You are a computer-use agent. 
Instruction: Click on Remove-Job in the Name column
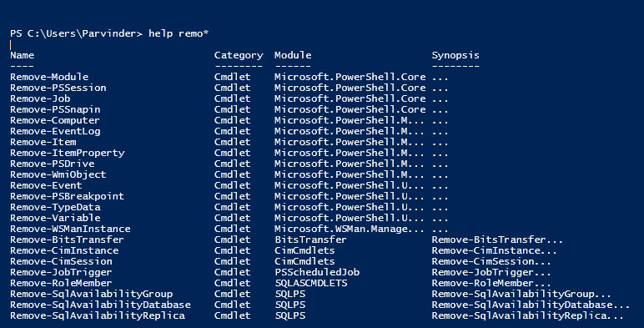point(40,98)
